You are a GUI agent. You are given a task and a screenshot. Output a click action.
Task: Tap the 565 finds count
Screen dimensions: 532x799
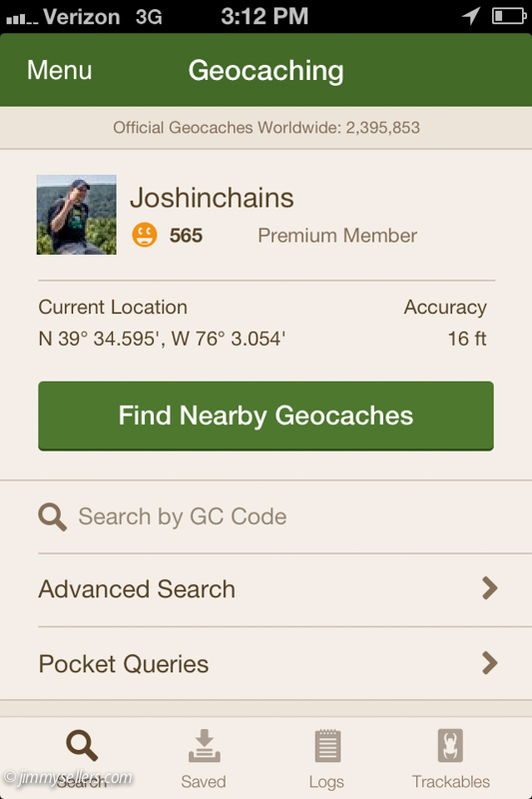(x=186, y=236)
